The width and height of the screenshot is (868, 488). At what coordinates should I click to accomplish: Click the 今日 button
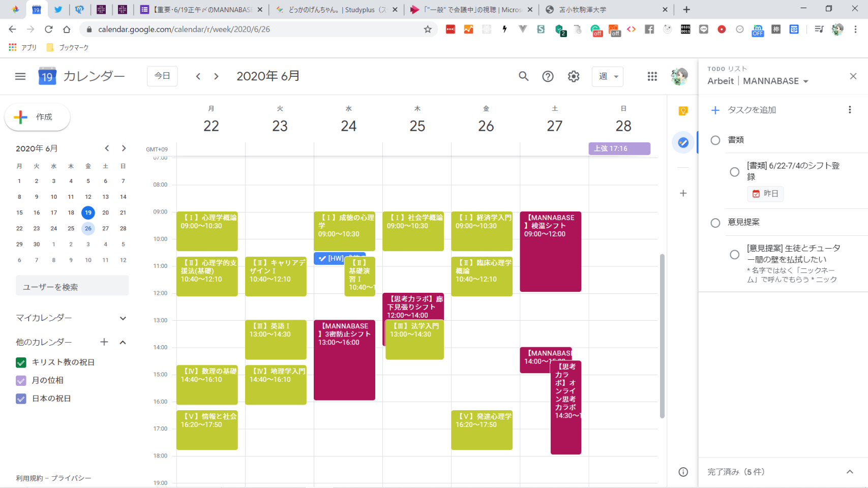tap(162, 76)
